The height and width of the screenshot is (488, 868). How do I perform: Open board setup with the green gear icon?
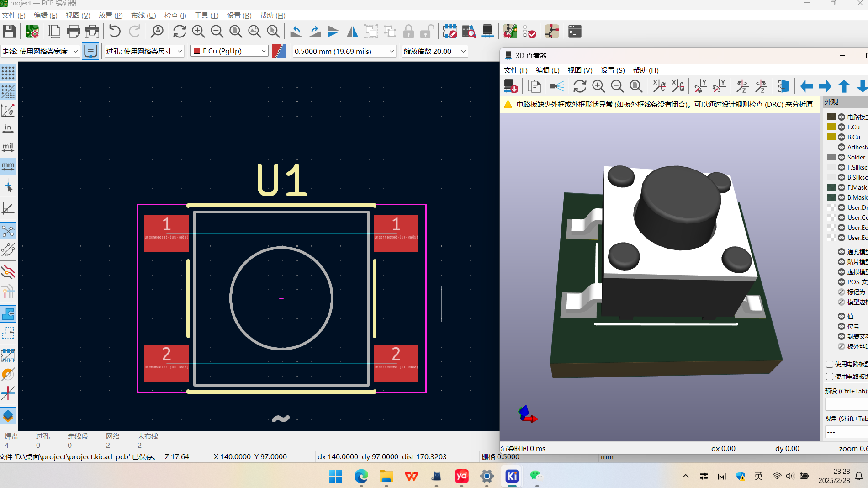pos(32,32)
